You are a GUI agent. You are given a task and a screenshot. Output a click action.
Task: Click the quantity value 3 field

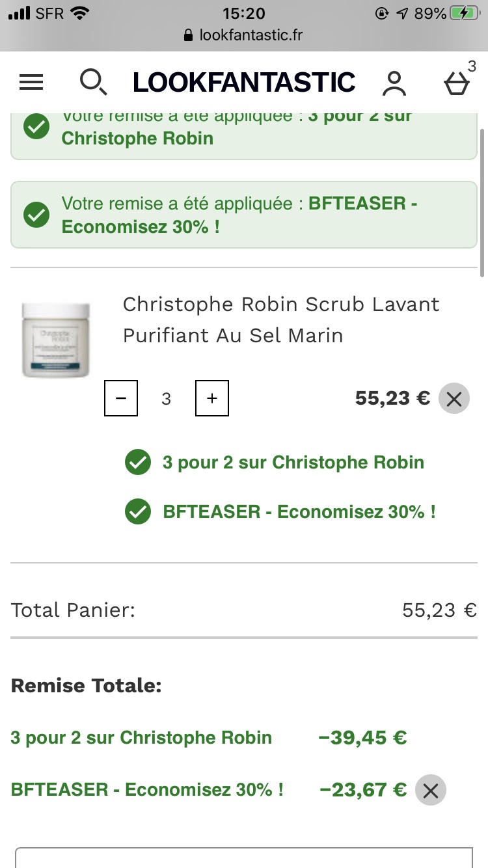click(167, 398)
